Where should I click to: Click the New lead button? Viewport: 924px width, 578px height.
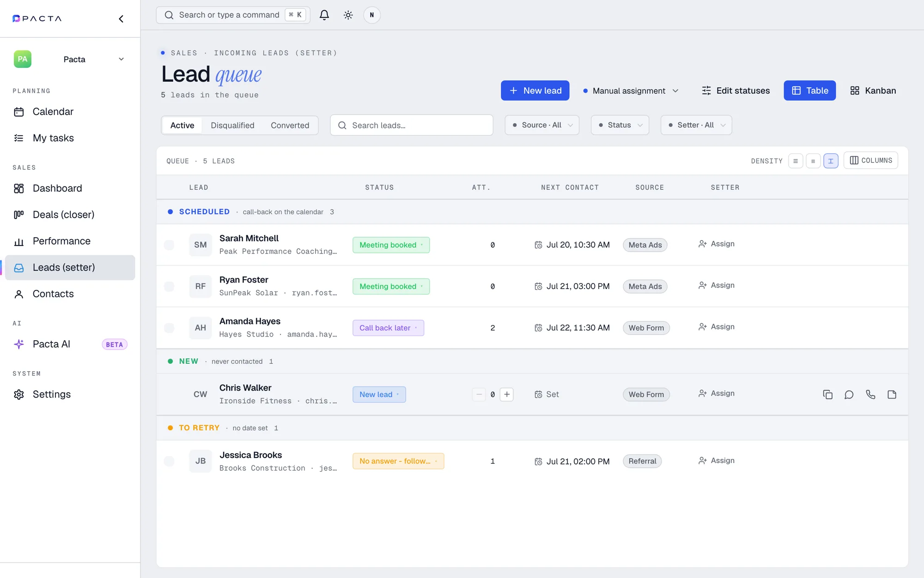535,90
